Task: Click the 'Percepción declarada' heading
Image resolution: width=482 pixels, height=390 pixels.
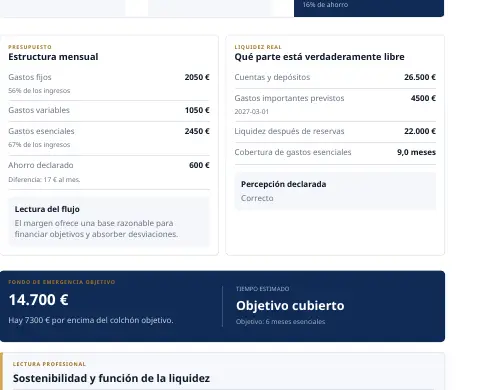Action: [283, 184]
